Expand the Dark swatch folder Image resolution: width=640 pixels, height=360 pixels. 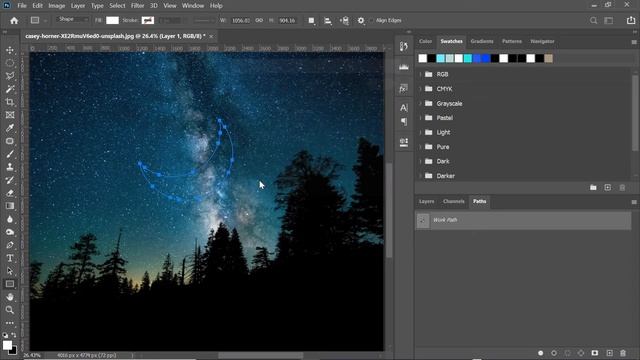tap(420, 161)
